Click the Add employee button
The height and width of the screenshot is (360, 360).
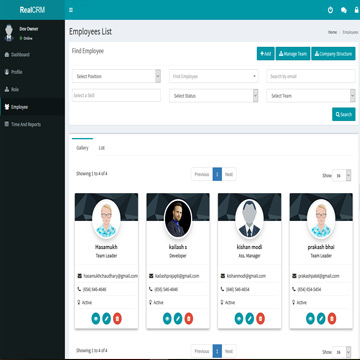click(266, 54)
